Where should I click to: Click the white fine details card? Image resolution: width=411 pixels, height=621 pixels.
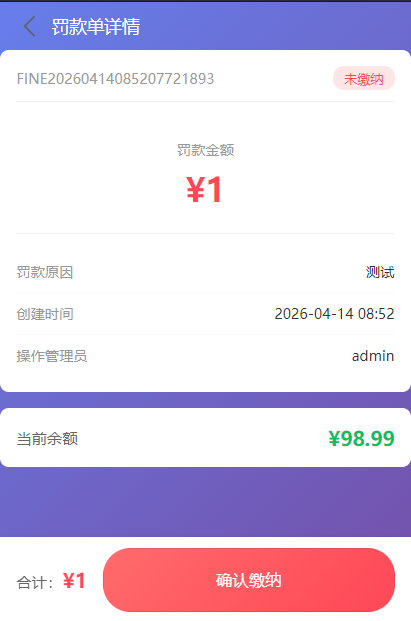(206, 221)
